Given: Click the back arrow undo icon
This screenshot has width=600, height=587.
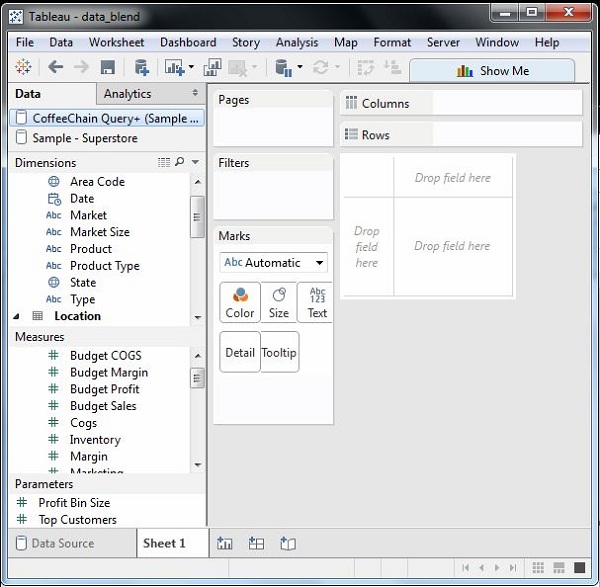Looking at the screenshot, I should [x=56, y=68].
